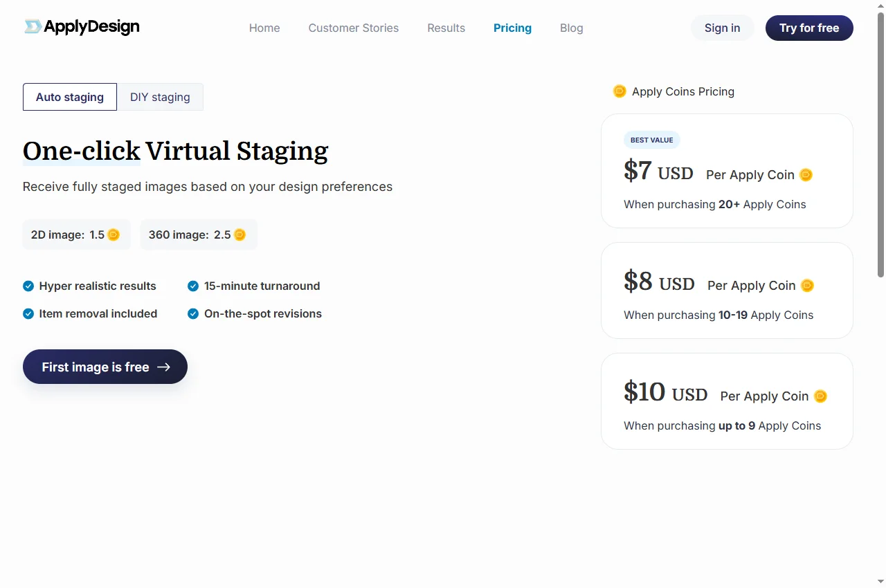Visit the Blog nav link

pos(572,28)
